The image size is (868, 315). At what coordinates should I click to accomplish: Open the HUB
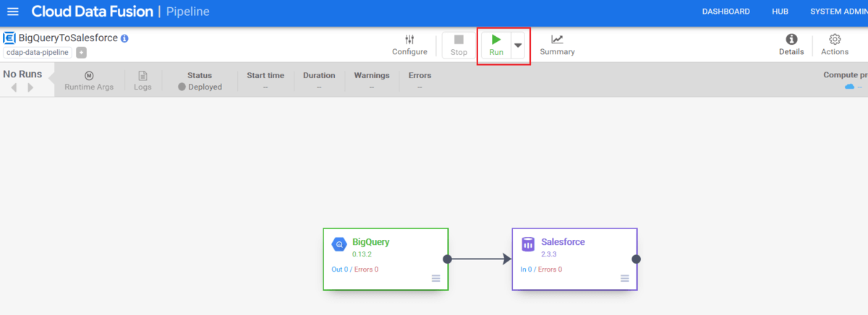click(780, 12)
